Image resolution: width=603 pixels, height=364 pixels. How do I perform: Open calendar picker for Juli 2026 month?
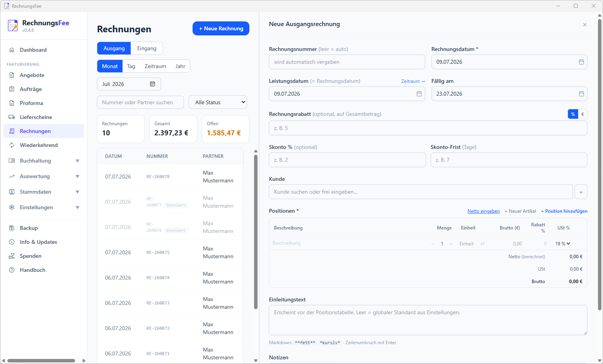point(153,84)
